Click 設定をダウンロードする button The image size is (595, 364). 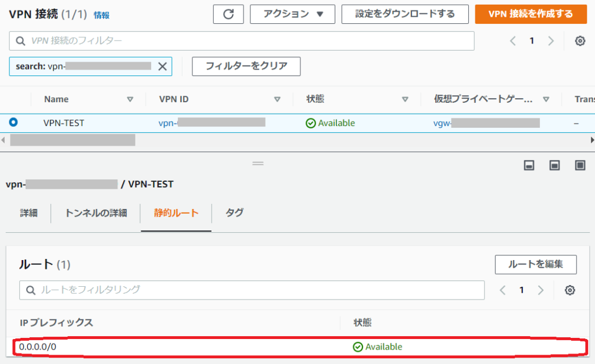tap(405, 15)
